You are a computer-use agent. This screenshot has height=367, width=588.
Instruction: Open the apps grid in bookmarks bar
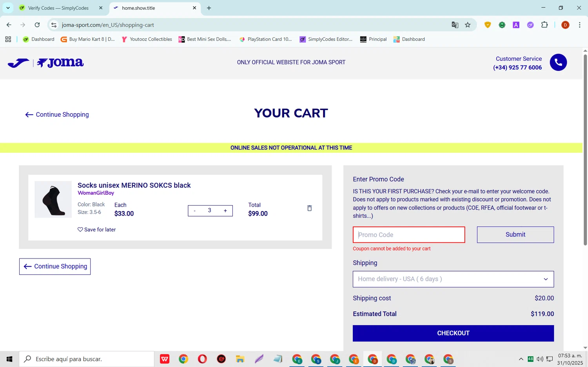click(8, 39)
